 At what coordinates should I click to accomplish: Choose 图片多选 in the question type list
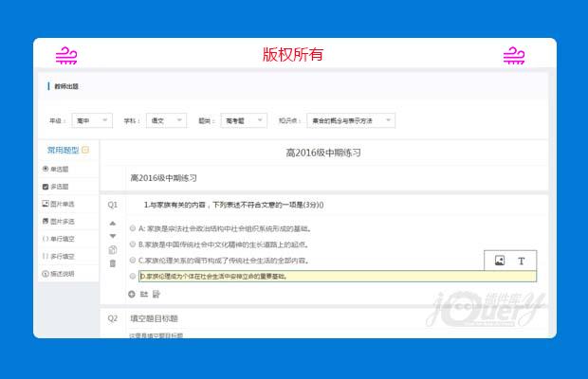[58, 222]
